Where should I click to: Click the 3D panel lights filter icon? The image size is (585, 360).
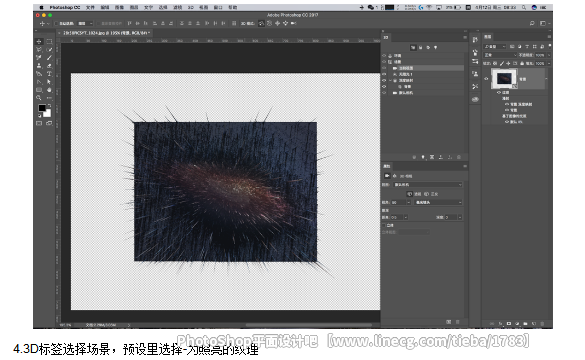(x=435, y=47)
